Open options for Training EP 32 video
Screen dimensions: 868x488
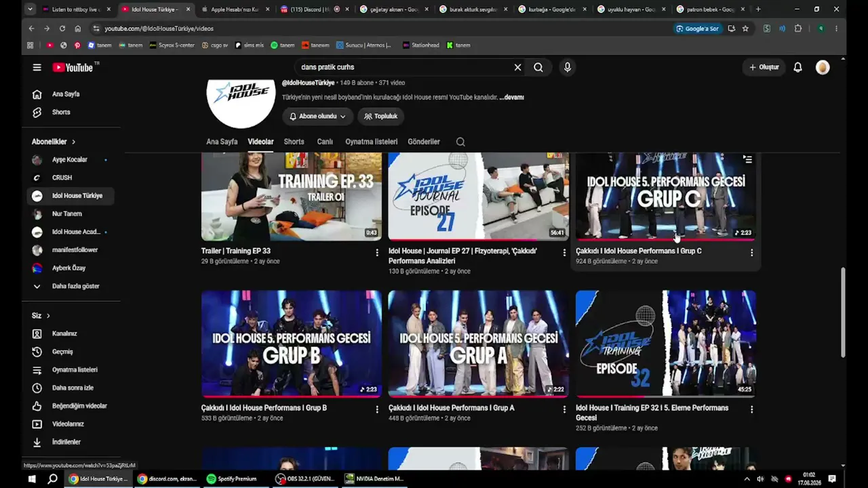point(751,409)
